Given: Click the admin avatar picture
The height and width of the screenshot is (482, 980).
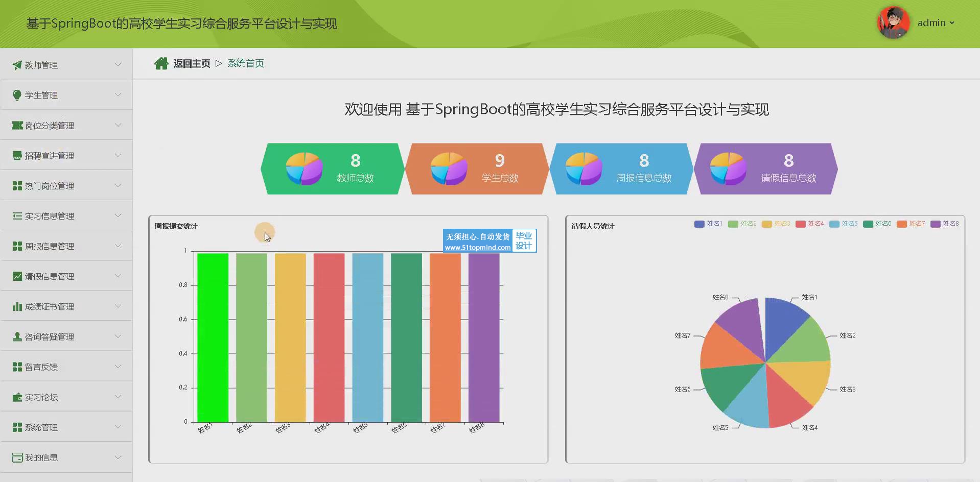Looking at the screenshot, I should click(893, 23).
